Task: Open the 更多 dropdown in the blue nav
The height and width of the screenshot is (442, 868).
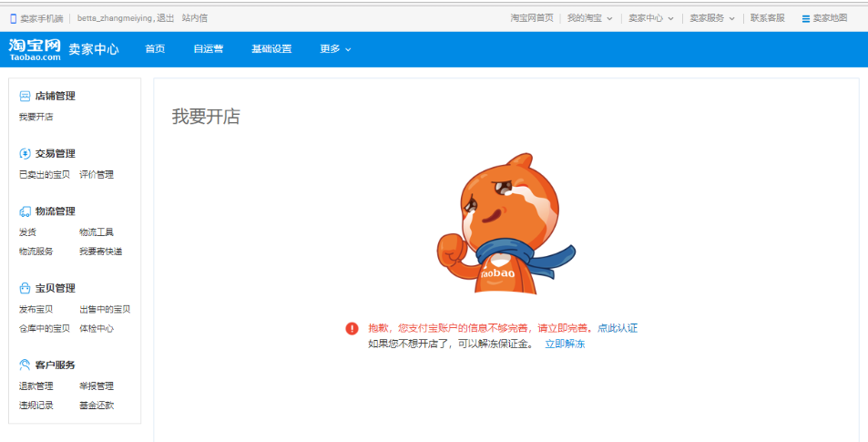Action: (335, 49)
